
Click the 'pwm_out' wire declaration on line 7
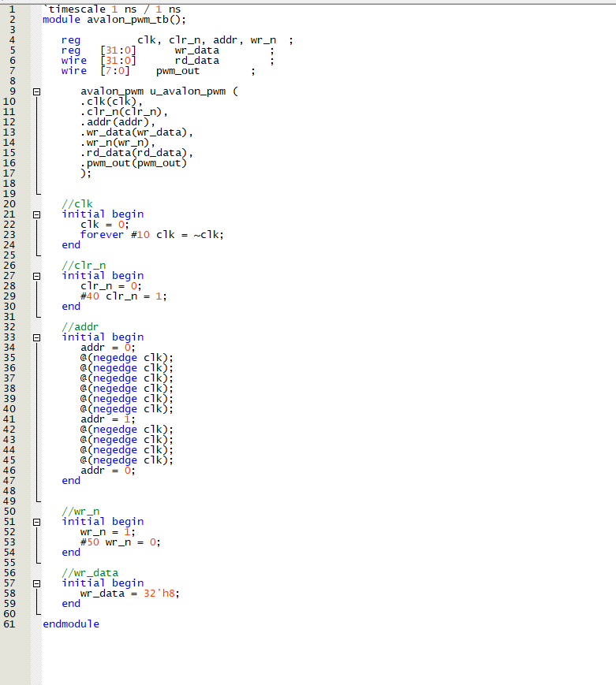(177, 71)
